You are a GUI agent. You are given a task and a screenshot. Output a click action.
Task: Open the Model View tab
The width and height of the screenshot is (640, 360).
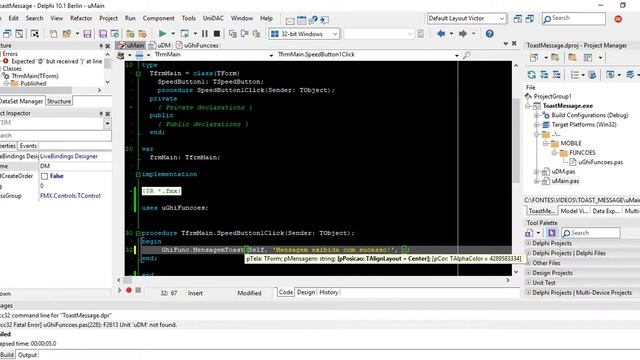pyautogui.click(x=574, y=211)
